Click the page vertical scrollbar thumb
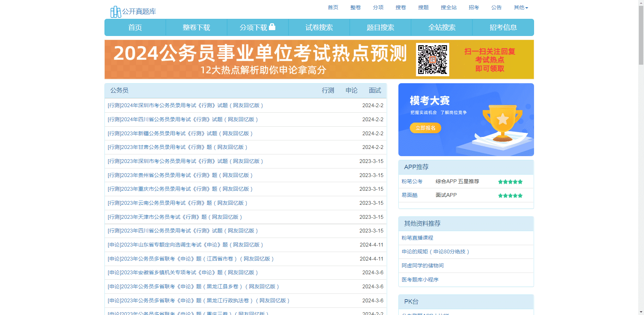The width and height of the screenshot is (644, 315). pyautogui.click(x=641, y=35)
